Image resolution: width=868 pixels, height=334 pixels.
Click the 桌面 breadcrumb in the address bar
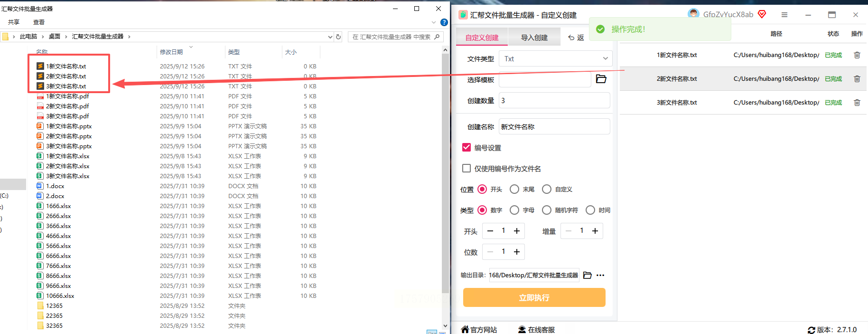coord(55,37)
